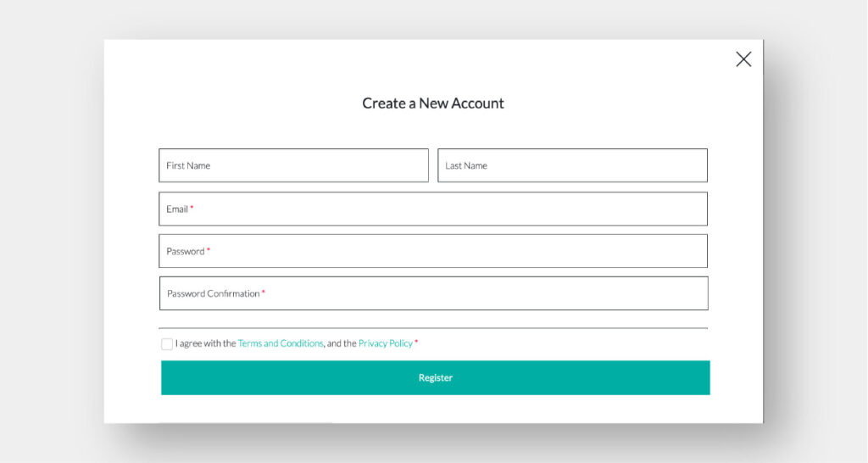868x463 pixels.
Task: Open the Privacy Policy link
Action: click(386, 343)
